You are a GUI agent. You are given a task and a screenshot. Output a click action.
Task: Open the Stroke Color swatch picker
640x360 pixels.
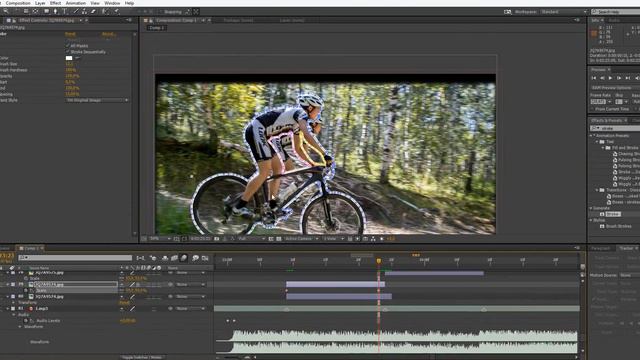click(x=69, y=58)
